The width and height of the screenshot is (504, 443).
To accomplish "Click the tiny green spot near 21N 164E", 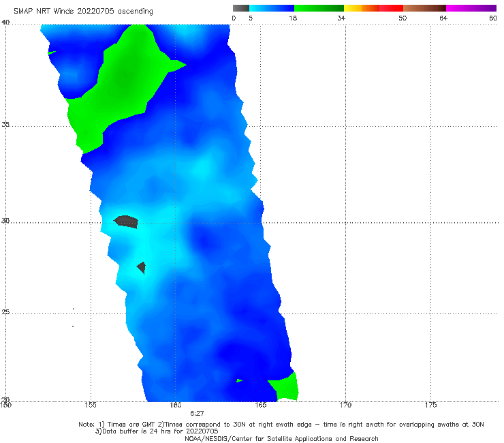I will [x=239, y=380].
